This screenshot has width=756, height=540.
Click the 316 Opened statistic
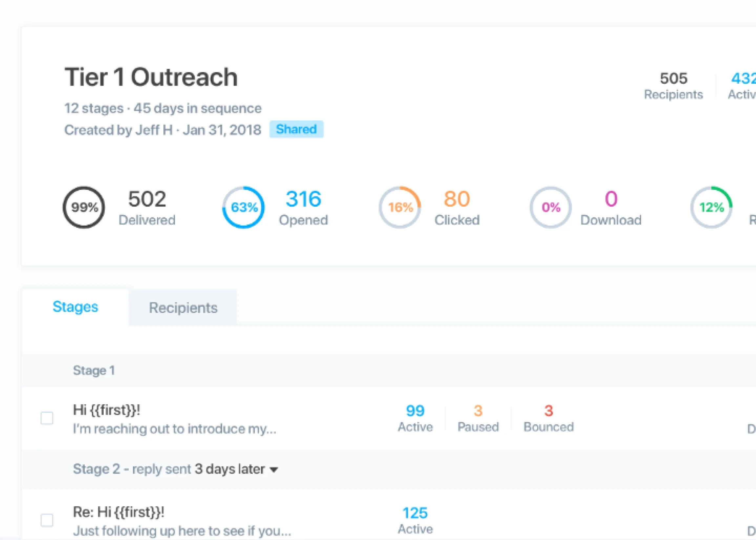[303, 207]
